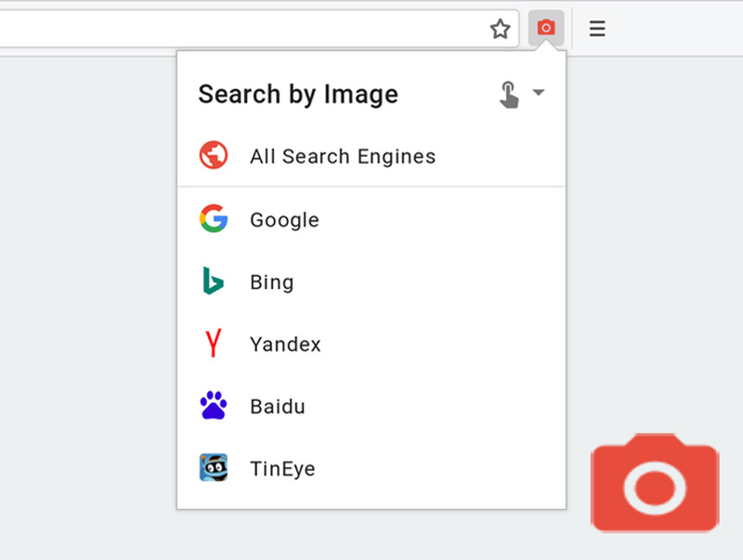Click the red Yandex Y icon
The height and width of the screenshot is (560, 743).
tap(214, 344)
